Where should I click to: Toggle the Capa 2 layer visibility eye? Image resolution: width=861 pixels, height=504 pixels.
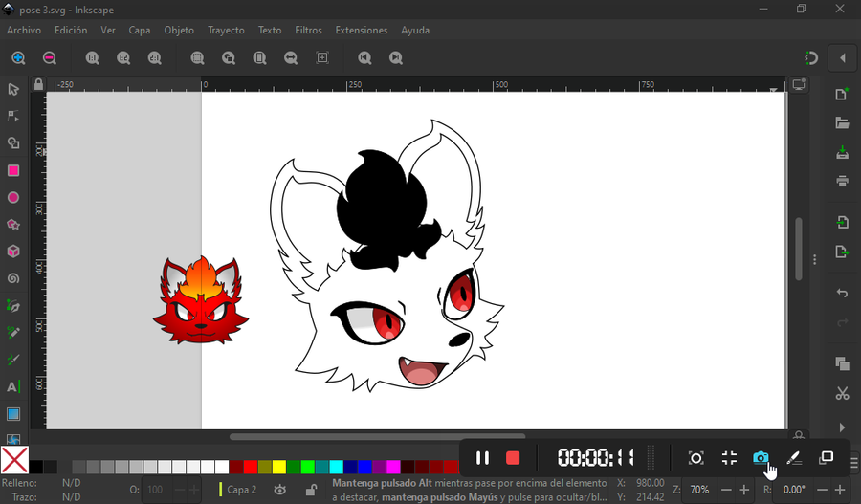280,490
